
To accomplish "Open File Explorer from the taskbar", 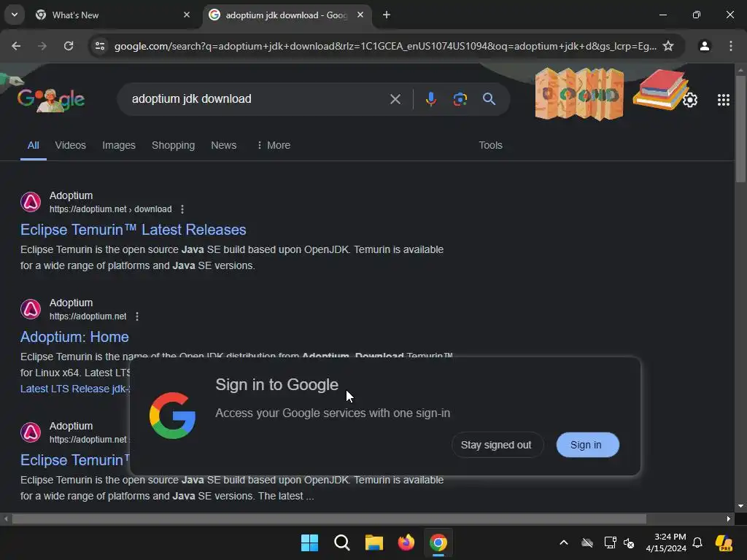I will 374,542.
